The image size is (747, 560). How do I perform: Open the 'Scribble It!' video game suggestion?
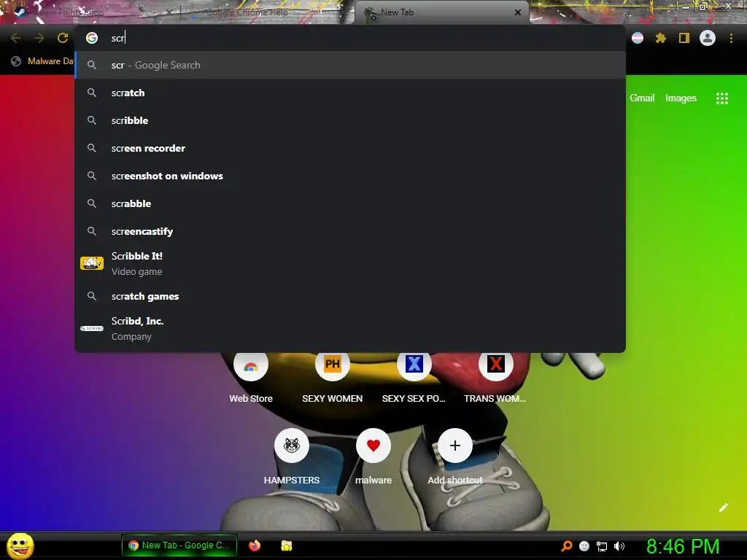click(x=350, y=263)
